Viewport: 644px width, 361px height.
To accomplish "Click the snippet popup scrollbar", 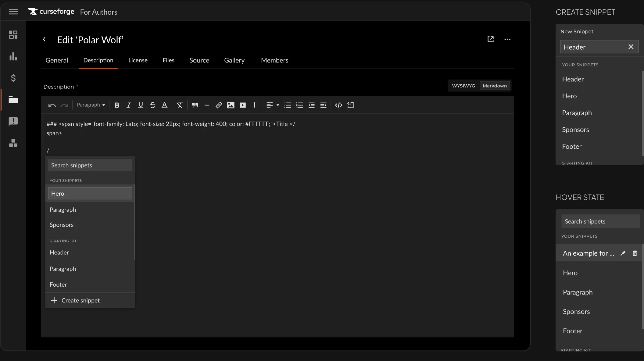I will point(134,222).
